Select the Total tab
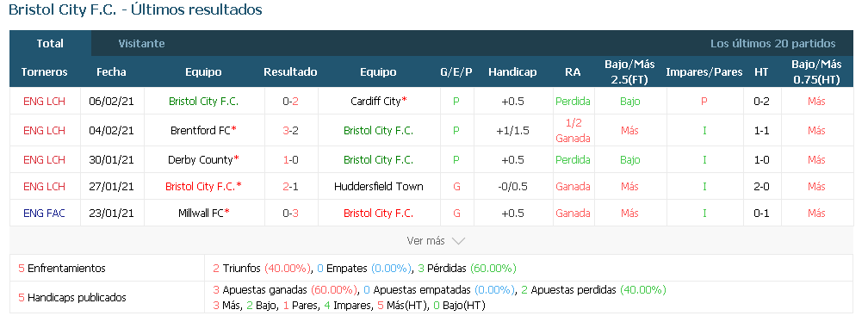Image resolution: width=868 pixels, height=322 pixels. pyautogui.click(x=50, y=43)
